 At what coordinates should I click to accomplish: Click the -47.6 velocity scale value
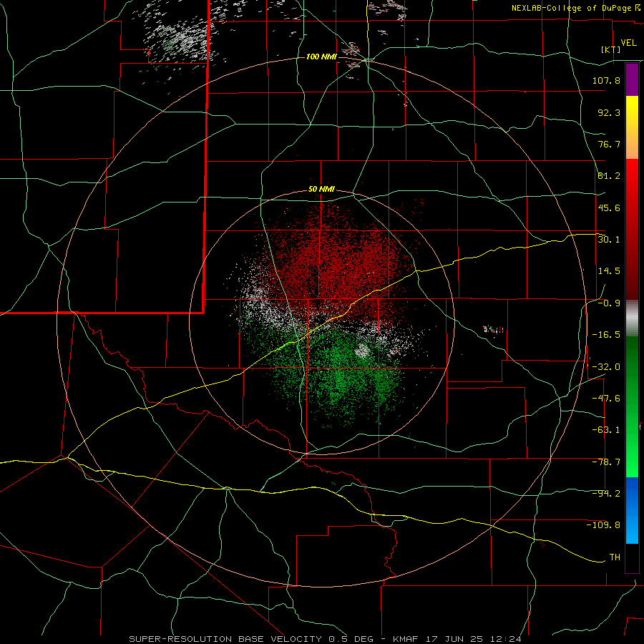coord(606,399)
